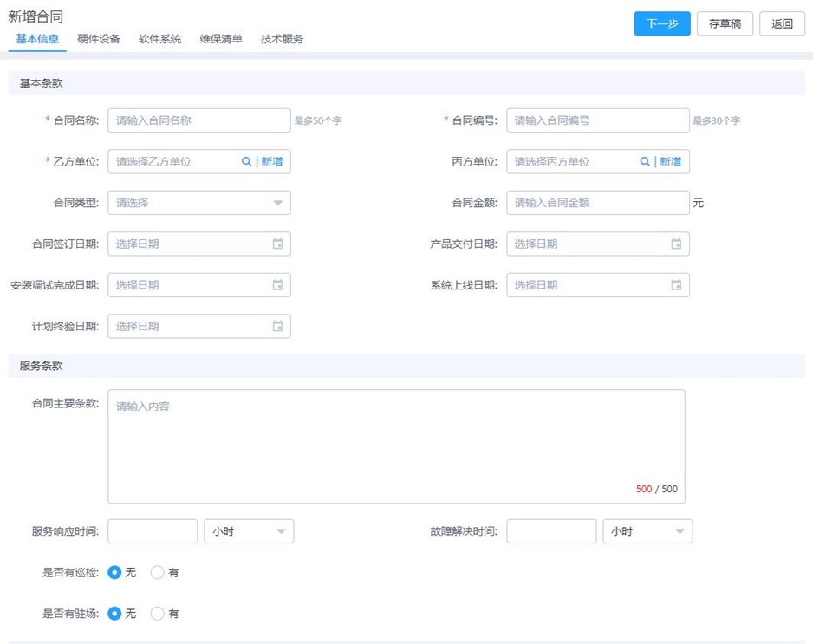
Task: Click the 乙方单位 selection field
Action: [199, 162]
